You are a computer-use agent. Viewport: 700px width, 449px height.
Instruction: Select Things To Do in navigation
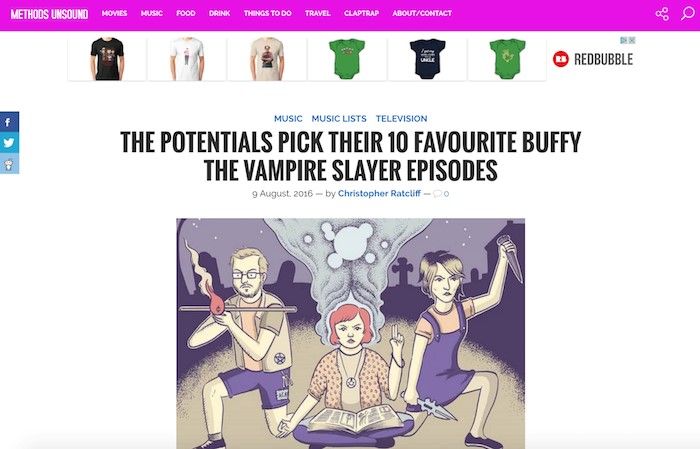(267, 13)
